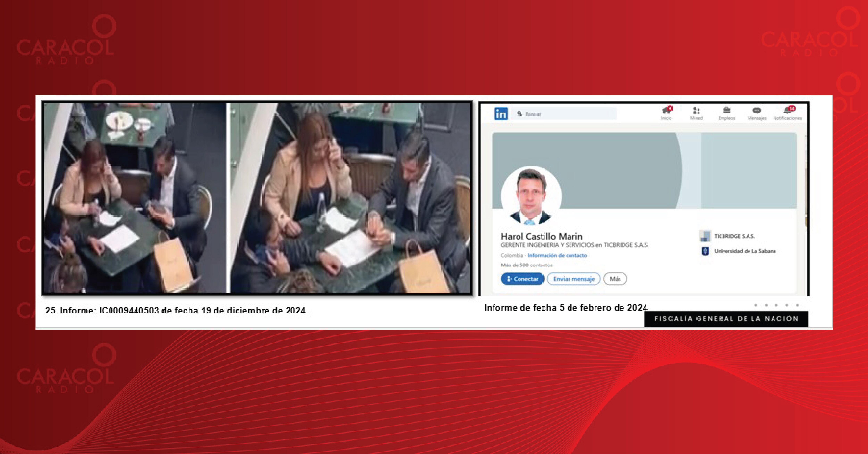The height and width of the screenshot is (454, 868).
Task: Click the LinkedIn logo icon
Action: pyautogui.click(x=501, y=114)
